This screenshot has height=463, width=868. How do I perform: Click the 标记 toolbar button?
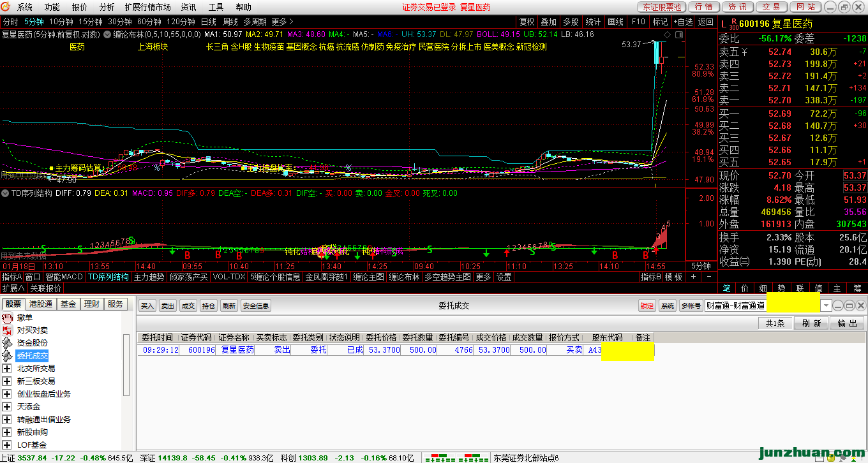coord(660,22)
